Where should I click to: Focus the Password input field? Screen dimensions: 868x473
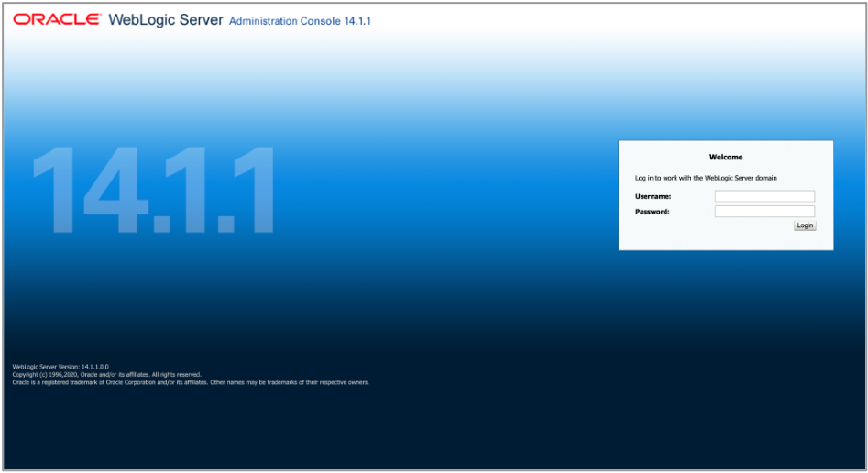[764, 211]
